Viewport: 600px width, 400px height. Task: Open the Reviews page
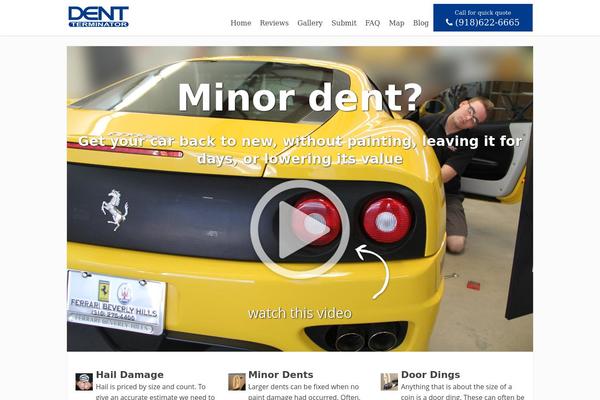(x=274, y=23)
